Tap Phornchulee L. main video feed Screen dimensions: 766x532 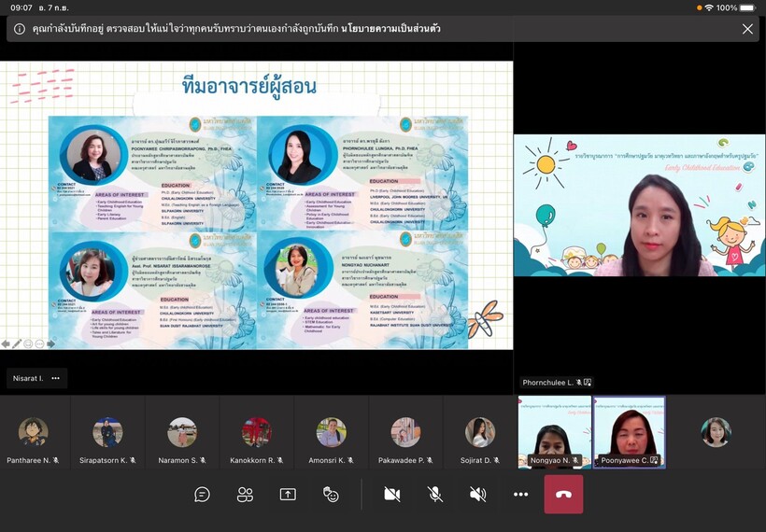639,205
